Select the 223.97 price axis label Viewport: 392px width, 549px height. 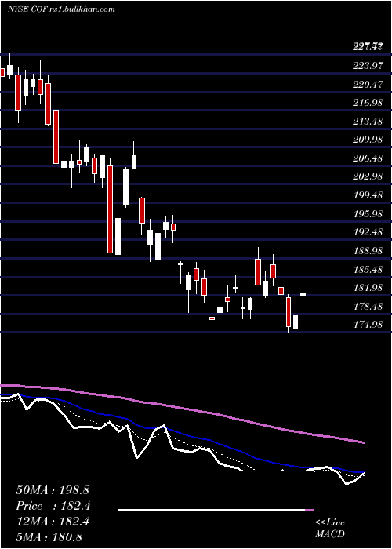point(368,65)
